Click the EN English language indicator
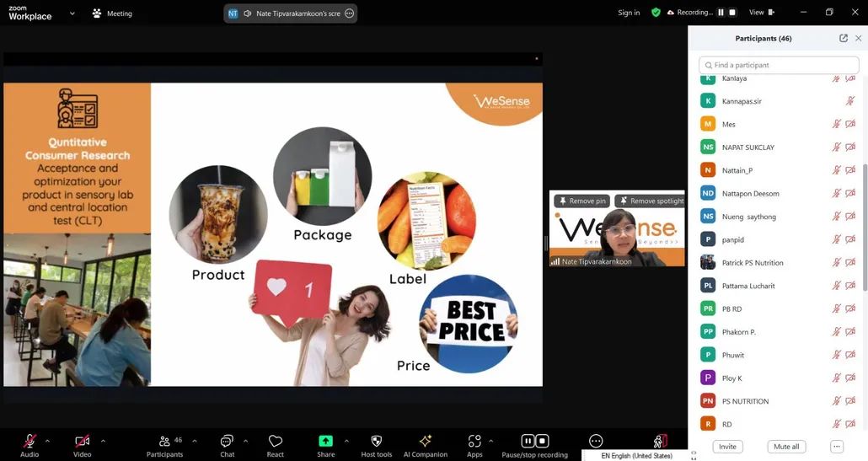Image resolution: width=868 pixels, height=461 pixels. coord(636,455)
